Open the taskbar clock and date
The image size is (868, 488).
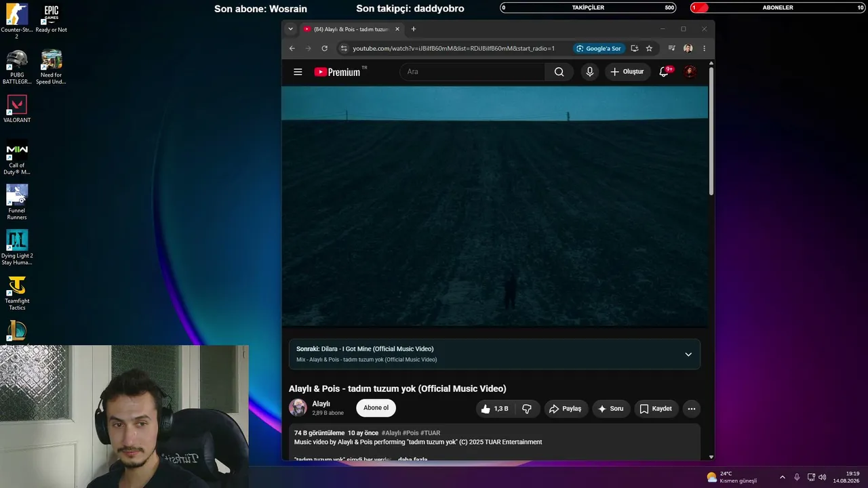point(847,477)
